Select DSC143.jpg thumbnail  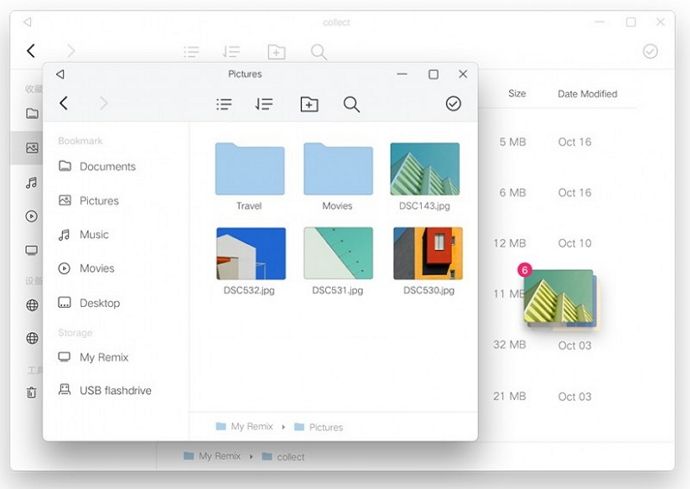click(x=425, y=169)
